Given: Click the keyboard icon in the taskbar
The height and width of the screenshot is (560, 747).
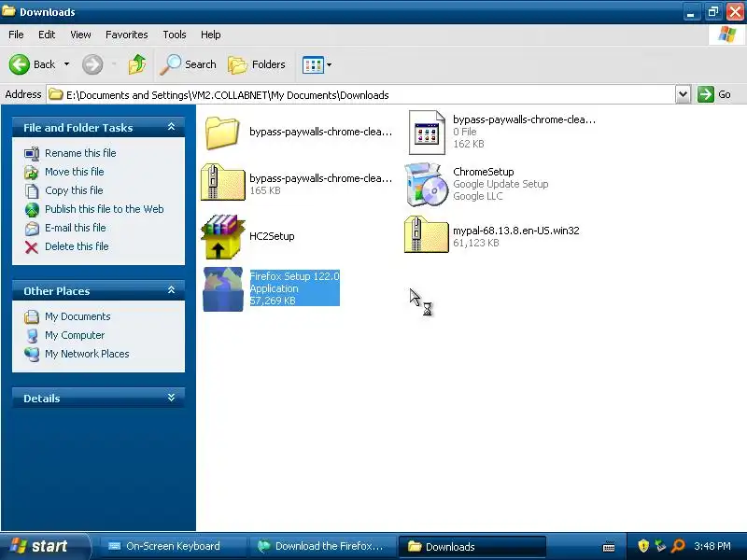Looking at the screenshot, I should click(x=609, y=547).
